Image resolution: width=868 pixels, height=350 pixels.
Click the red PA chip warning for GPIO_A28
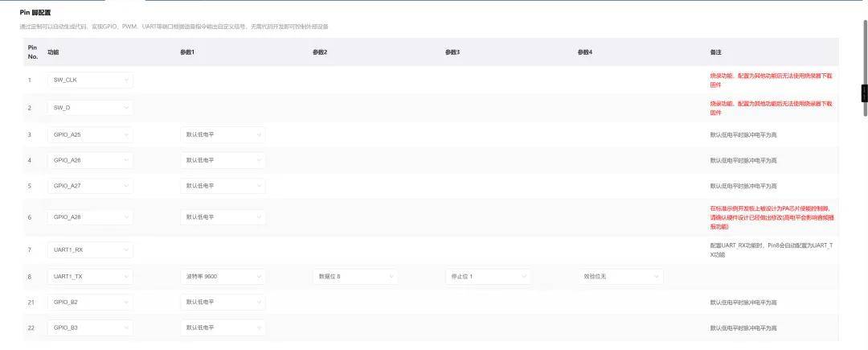pos(772,217)
